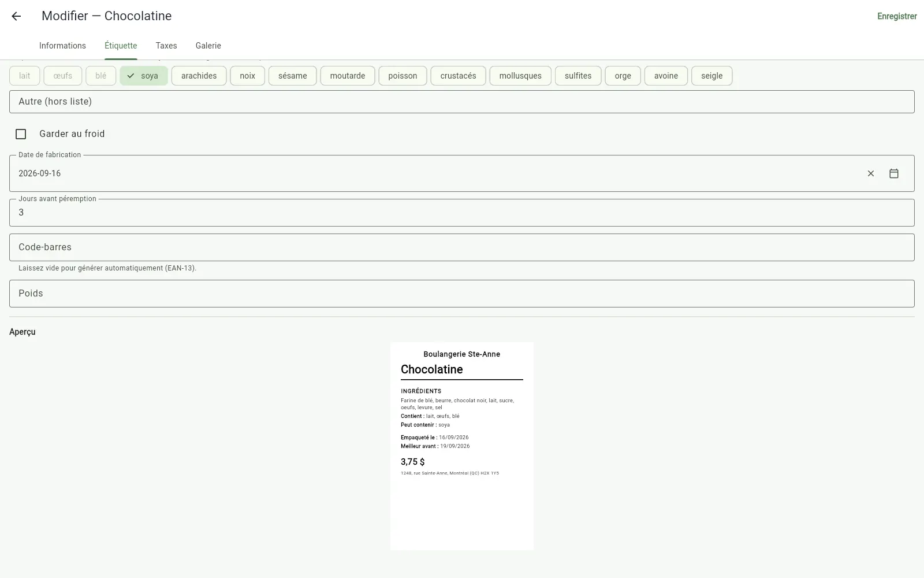Click the Date de fabrication field value
Image resolution: width=924 pixels, height=578 pixels.
39,173
